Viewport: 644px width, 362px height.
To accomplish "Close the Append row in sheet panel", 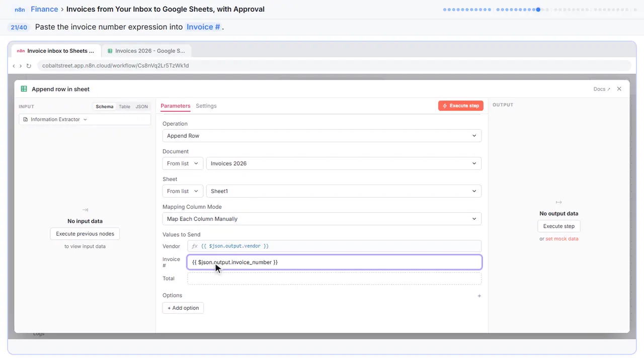I will (x=619, y=89).
